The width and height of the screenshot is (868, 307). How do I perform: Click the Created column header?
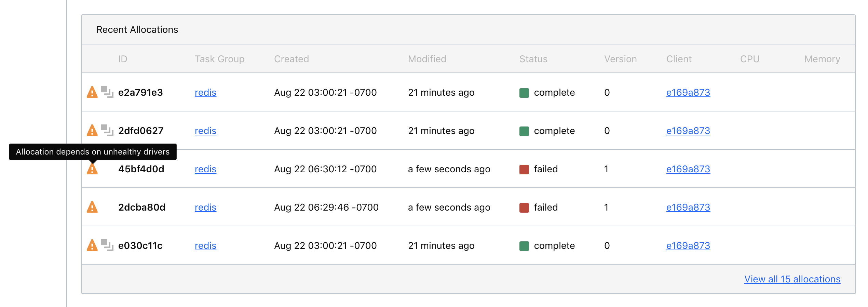291,59
